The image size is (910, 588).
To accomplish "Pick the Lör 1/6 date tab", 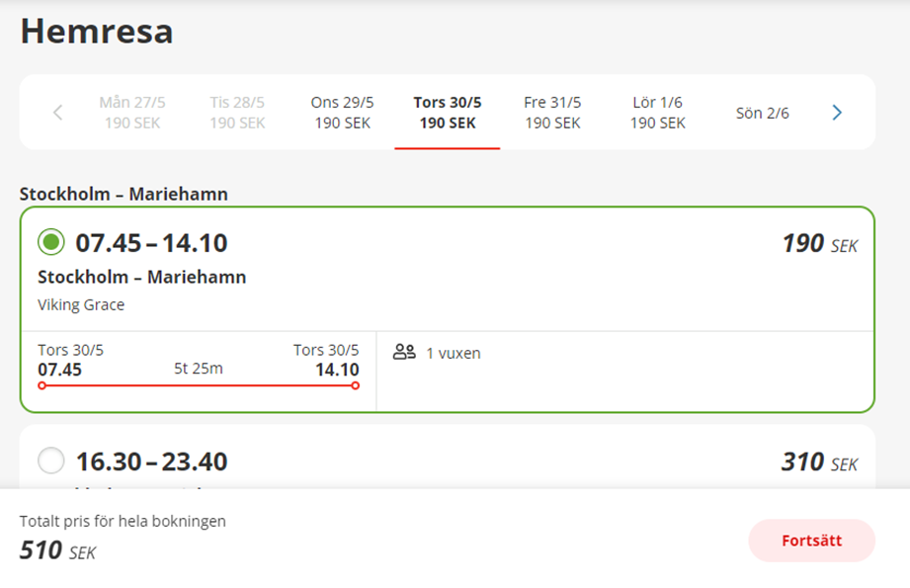I will (657, 113).
